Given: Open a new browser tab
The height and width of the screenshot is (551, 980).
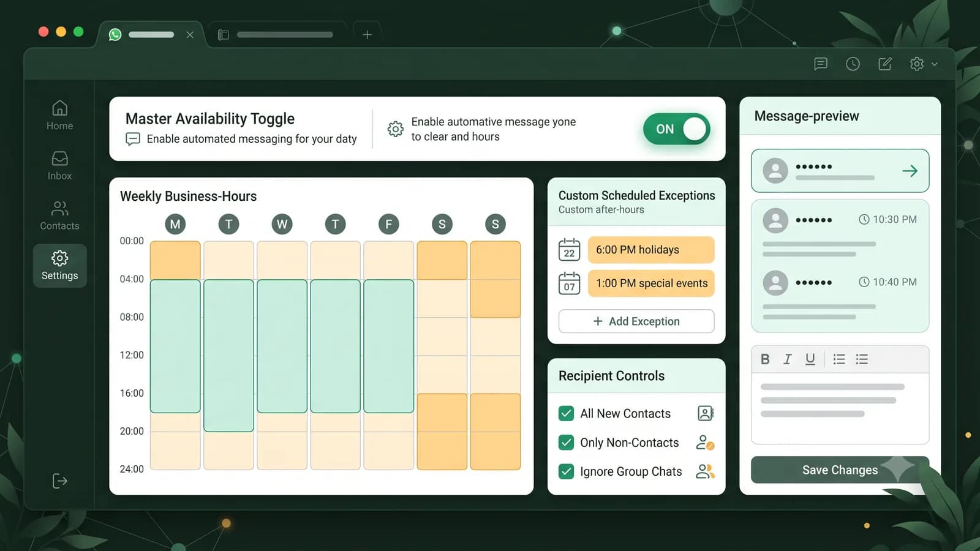Looking at the screenshot, I should point(367,35).
